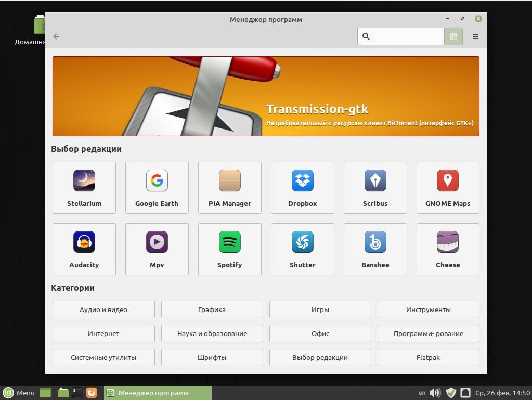Open the Графика category
The width and height of the screenshot is (532, 400).
(212, 309)
